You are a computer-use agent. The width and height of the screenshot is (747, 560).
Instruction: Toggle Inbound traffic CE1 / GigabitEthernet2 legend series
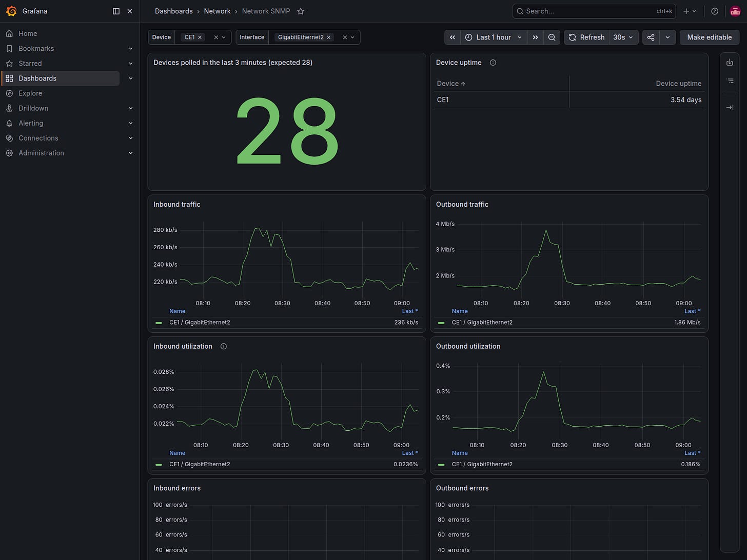point(200,323)
